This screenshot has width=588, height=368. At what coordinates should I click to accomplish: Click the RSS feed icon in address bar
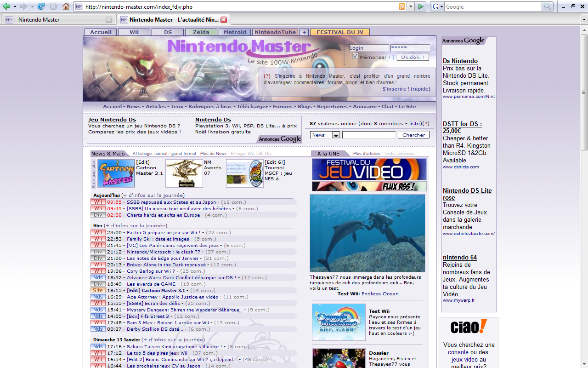tap(402, 6)
